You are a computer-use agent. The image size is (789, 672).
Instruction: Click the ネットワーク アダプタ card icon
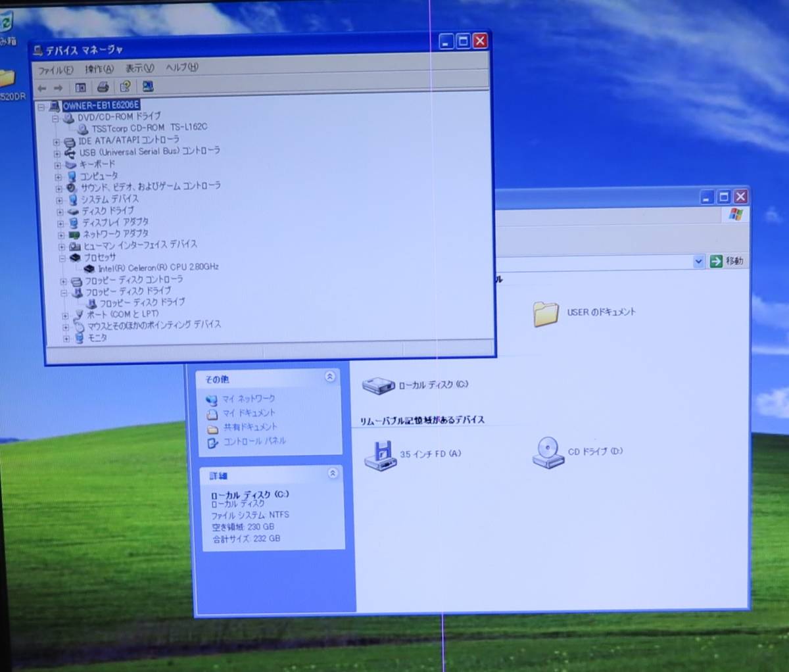74,235
